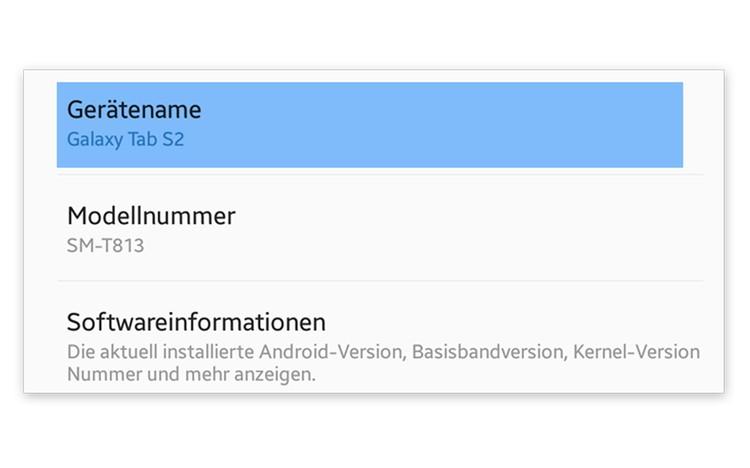Viewport: 750px width, 468px height.
Task: Click the divider line below Modellnummer row
Action: 380,281
